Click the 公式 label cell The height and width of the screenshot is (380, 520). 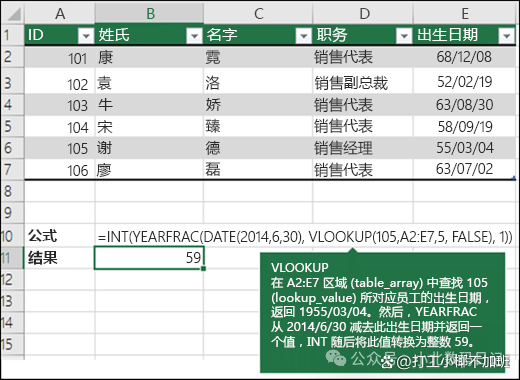tap(60, 236)
